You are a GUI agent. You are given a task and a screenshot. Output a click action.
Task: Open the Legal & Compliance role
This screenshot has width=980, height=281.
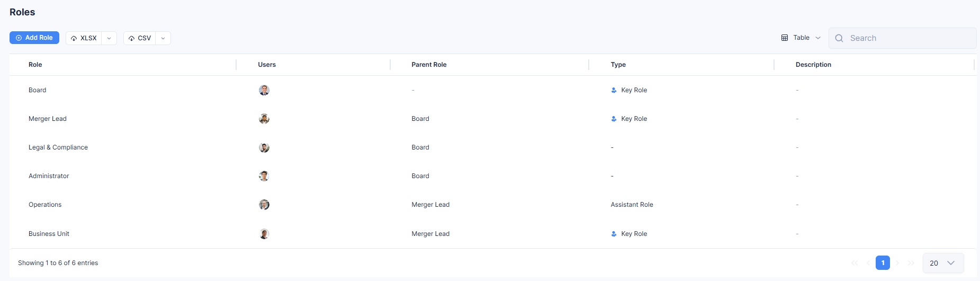(x=58, y=147)
